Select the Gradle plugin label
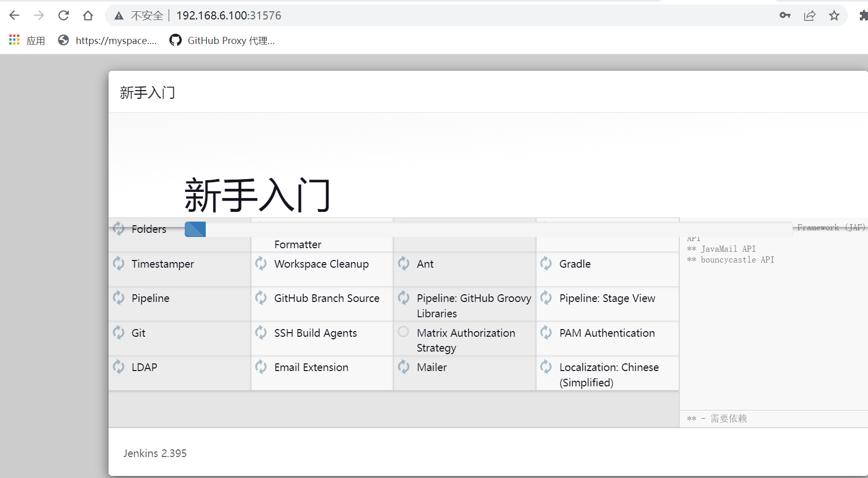The width and height of the screenshot is (868, 478). 575,264
